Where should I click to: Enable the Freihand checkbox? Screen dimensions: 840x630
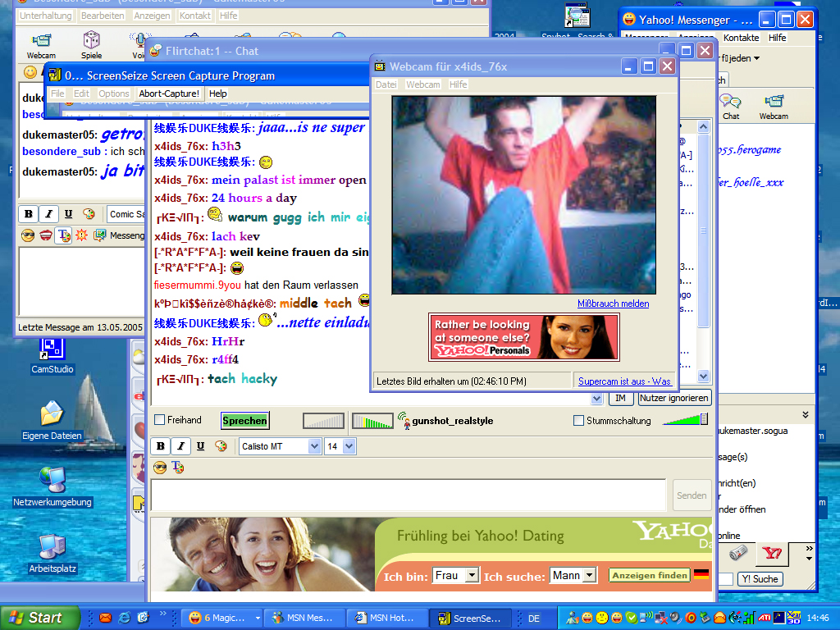click(x=160, y=420)
